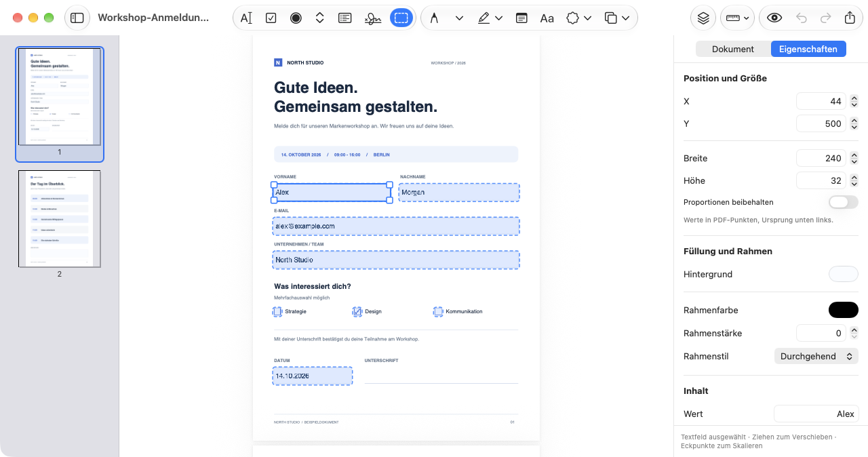Select the dropdown/stepper field tool
The width and height of the screenshot is (868, 457).
pyautogui.click(x=320, y=18)
